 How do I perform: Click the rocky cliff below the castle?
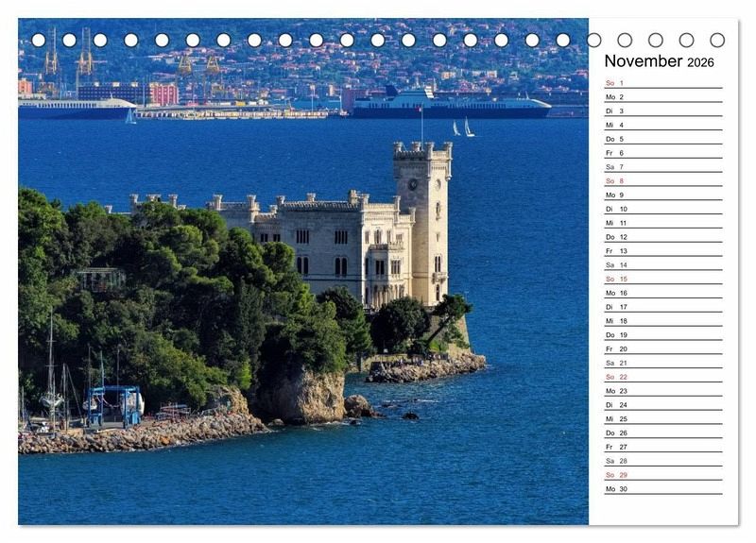(x=302, y=397)
